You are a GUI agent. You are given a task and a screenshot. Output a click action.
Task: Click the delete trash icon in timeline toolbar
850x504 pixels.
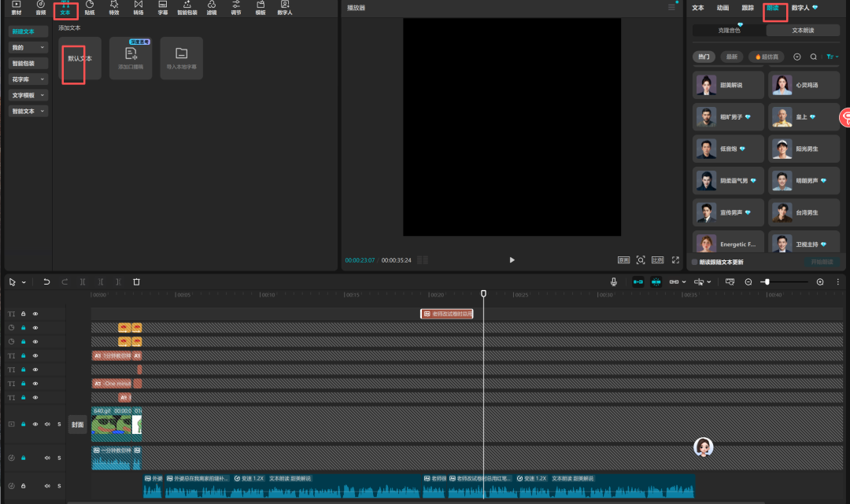tap(136, 281)
